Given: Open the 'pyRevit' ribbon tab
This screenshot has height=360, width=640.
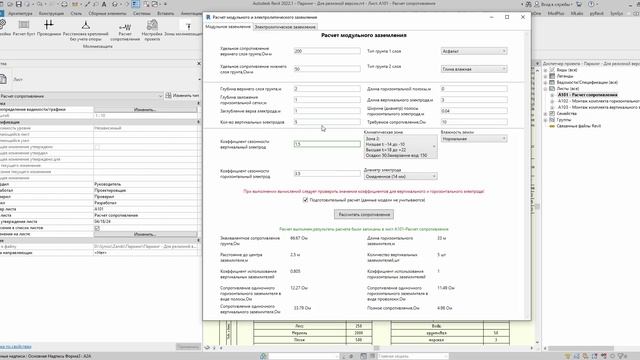Looking at the screenshot, I should click(596, 13).
